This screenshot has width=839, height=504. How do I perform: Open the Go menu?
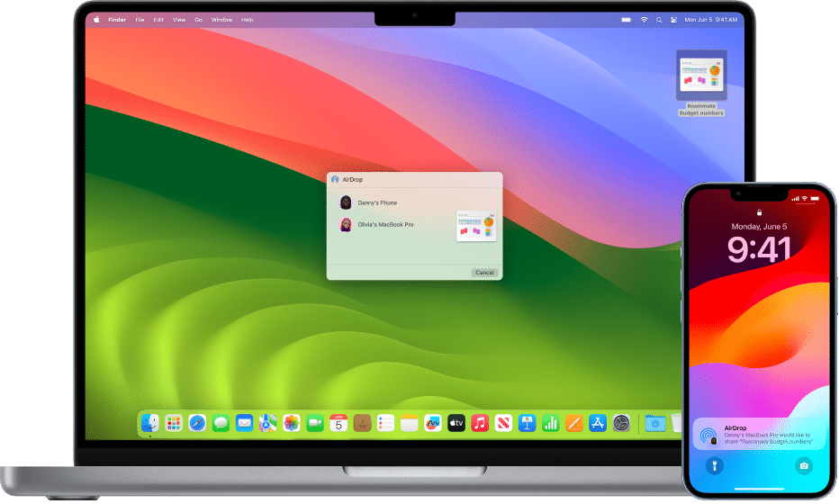click(x=199, y=20)
